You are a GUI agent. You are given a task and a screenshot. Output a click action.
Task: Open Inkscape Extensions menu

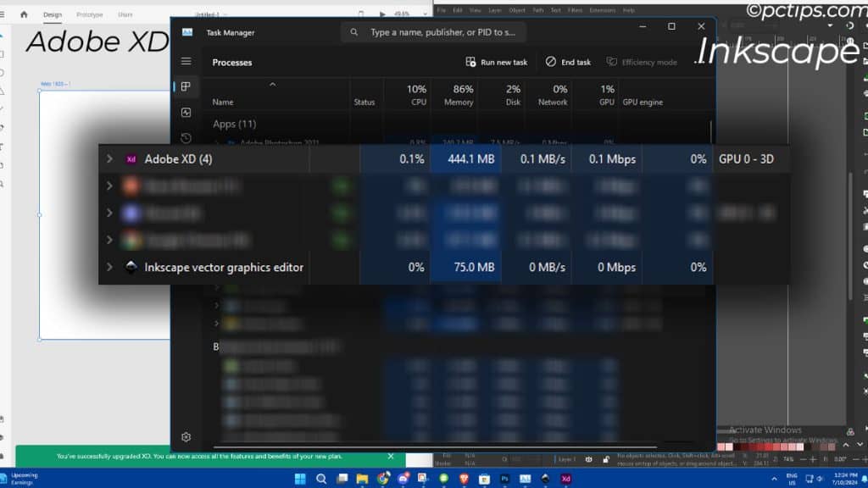point(603,10)
